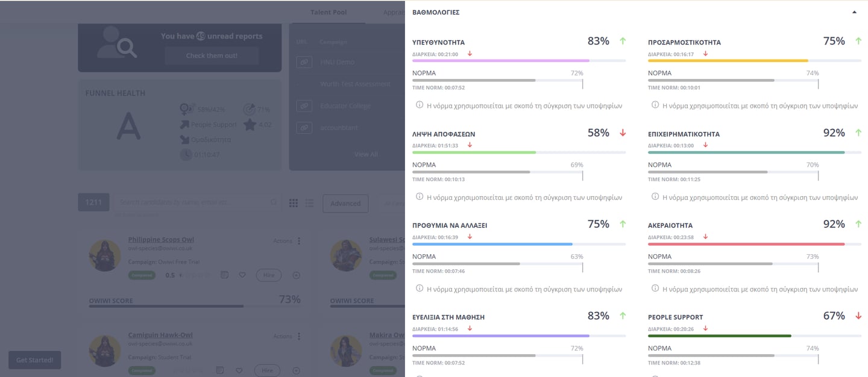Screen dimensions: 868x377
Task: Click info icon under ΠΡΟΣΑΡΜΟΣΤΙΚΟΤΗΤΑ norm
Action: click(x=655, y=105)
